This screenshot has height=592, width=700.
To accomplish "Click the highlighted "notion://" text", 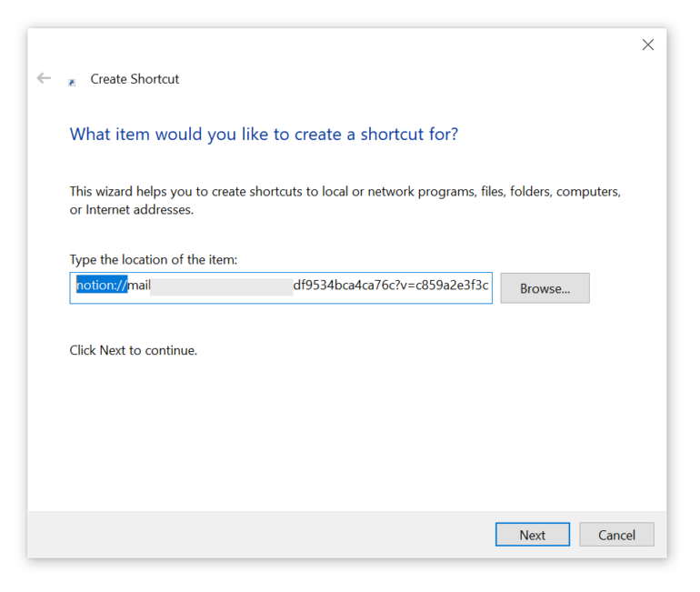I will pos(101,286).
